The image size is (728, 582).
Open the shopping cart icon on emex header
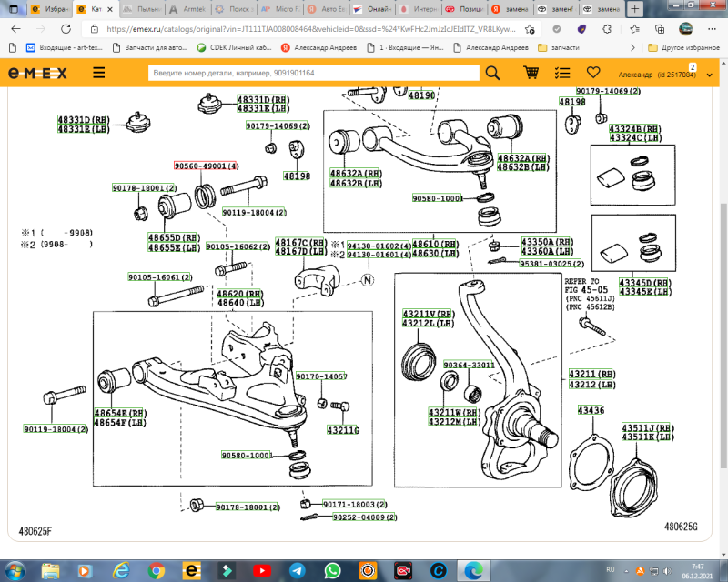pyautogui.click(x=531, y=72)
